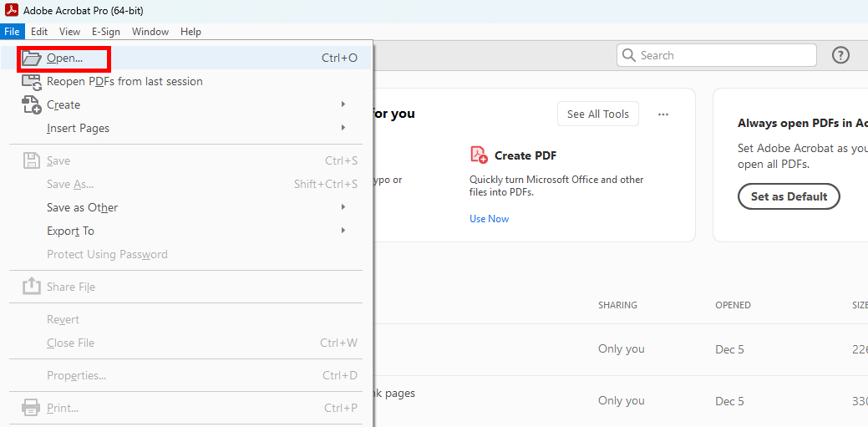Click the Create PDF heading
The width and height of the screenshot is (868, 427).
click(x=525, y=155)
